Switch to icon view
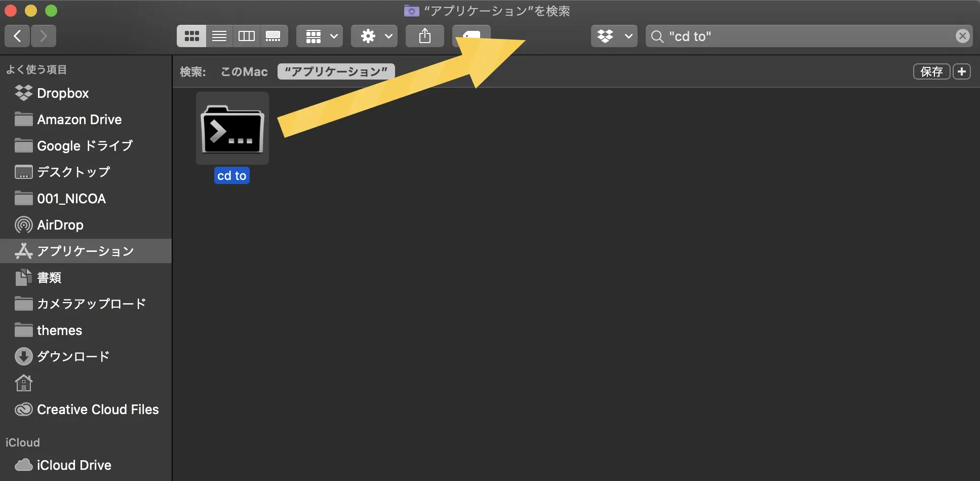980x481 pixels. tap(191, 36)
